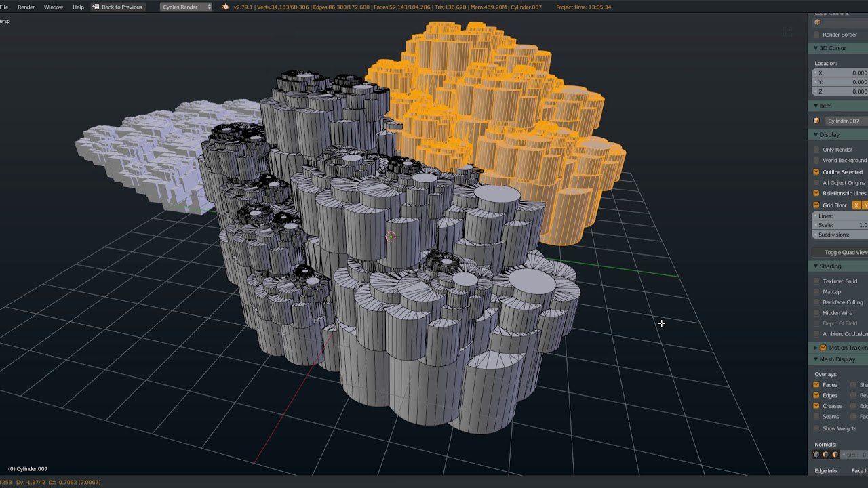Adjust 3D cursor X location field
The height and width of the screenshot is (488, 868).
click(841, 73)
